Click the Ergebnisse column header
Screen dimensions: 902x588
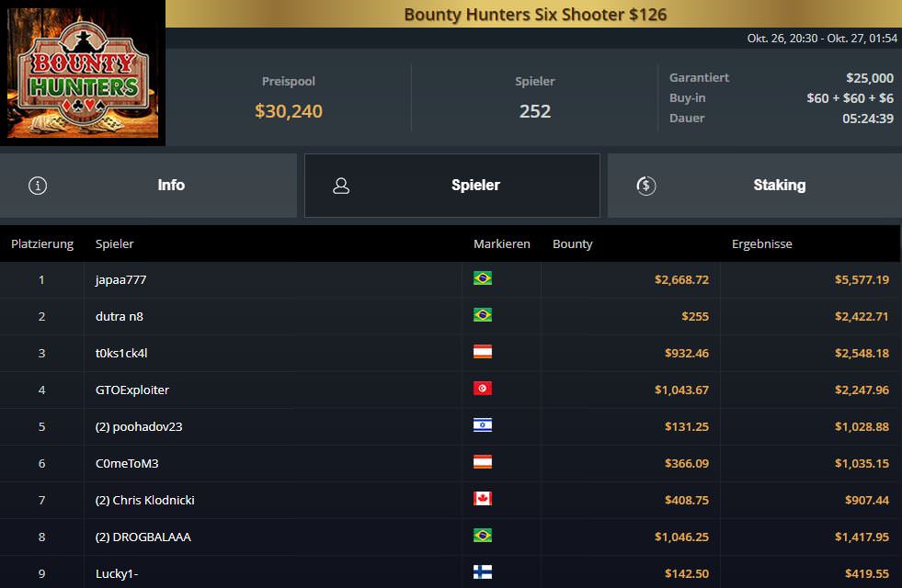761,244
